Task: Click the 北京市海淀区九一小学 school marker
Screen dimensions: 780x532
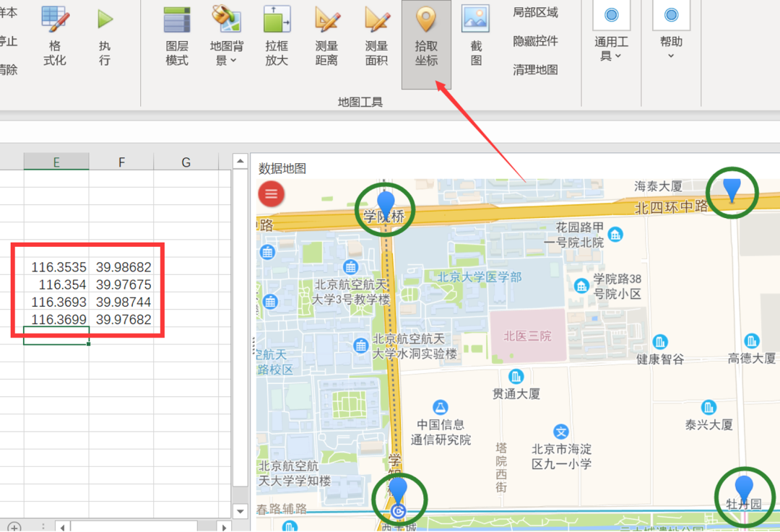Action: click(x=560, y=432)
